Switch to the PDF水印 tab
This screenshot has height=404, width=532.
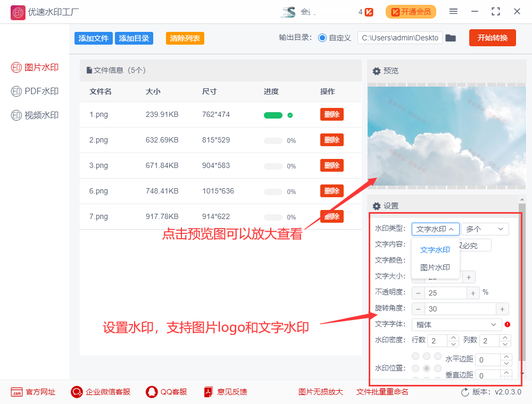point(34,91)
